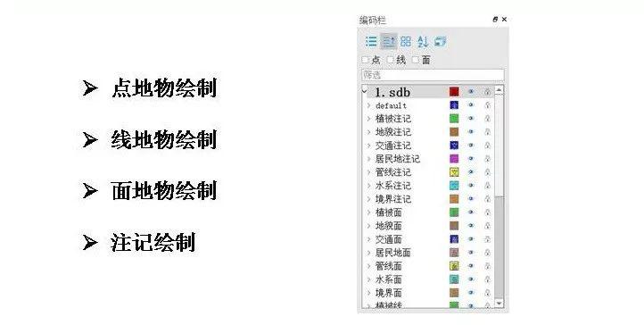Screen dimensions: 644x325
Task: Select the 管线面 tree row label
Action: click(389, 266)
